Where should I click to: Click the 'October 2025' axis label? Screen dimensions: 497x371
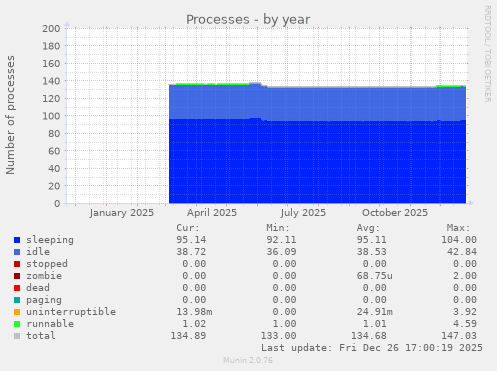click(x=395, y=213)
